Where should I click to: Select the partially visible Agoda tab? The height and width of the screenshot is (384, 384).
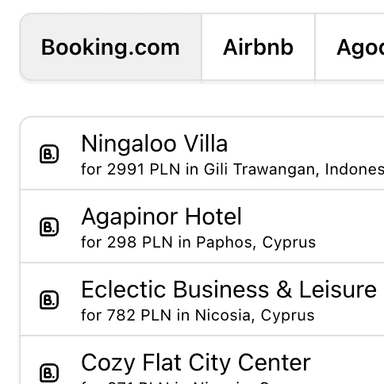(350, 47)
